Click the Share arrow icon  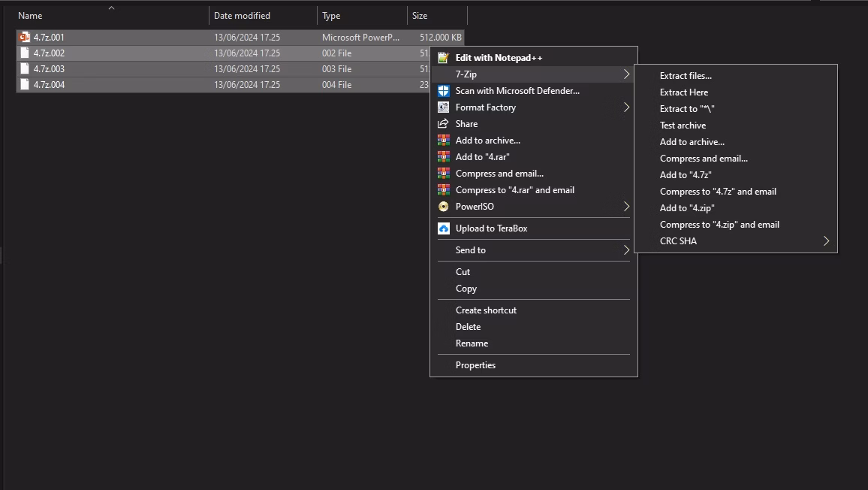tap(444, 123)
